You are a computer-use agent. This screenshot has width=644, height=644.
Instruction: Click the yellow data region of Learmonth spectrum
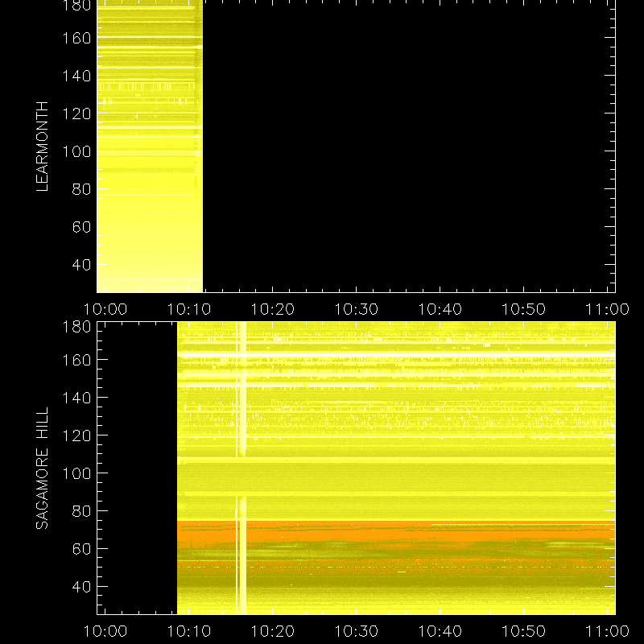click(150, 147)
